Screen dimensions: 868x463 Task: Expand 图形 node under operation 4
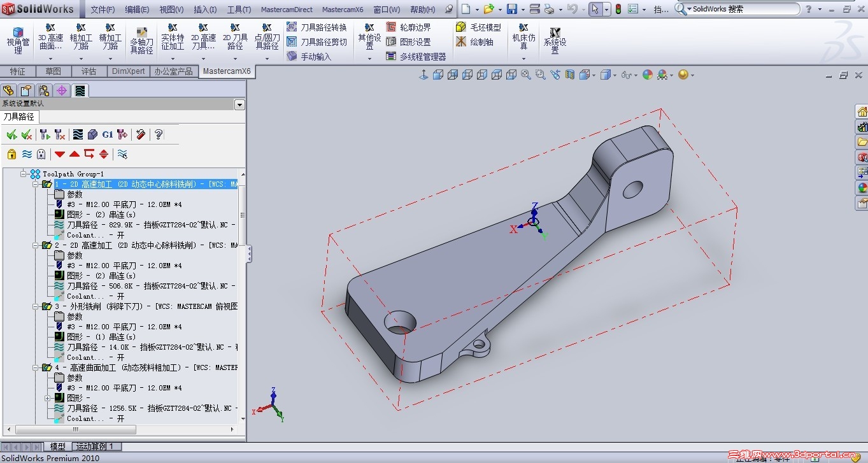[48, 398]
